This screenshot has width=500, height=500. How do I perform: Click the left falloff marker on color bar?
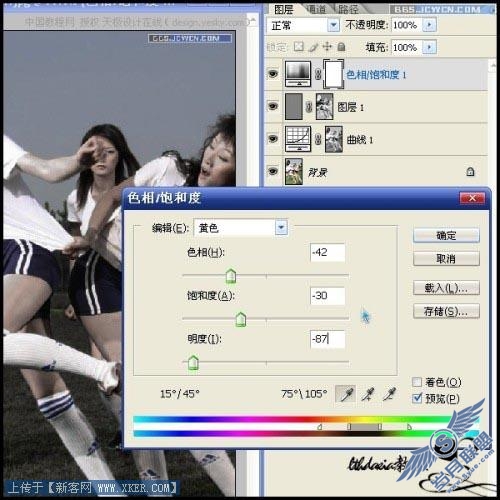(319, 427)
